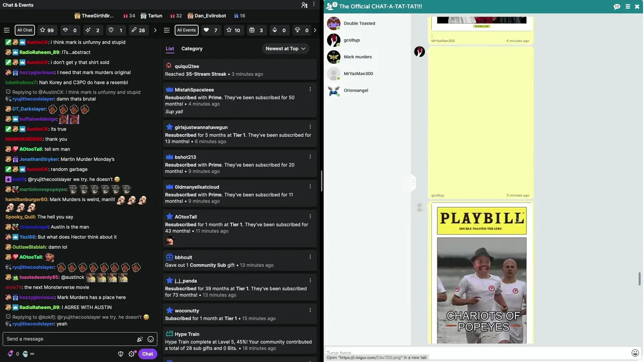
Task: Open emote picker smiley in message box
Action: coord(150,339)
